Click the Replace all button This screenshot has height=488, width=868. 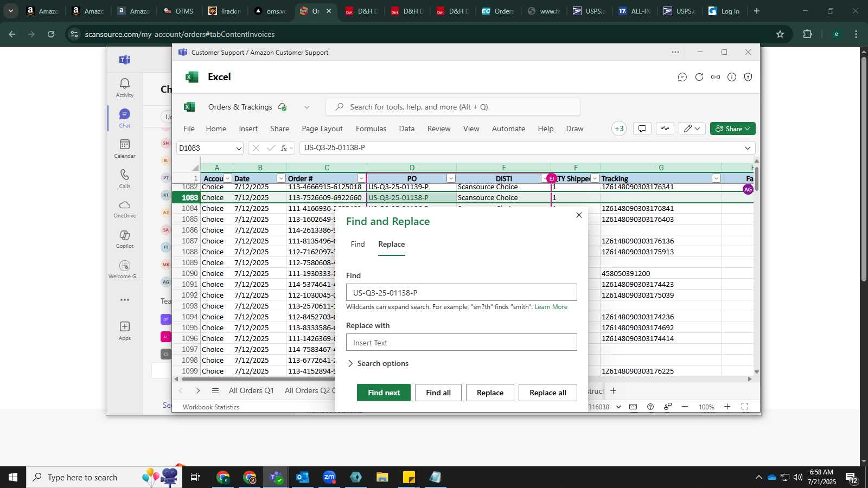pyautogui.click(x=548, y=393)
